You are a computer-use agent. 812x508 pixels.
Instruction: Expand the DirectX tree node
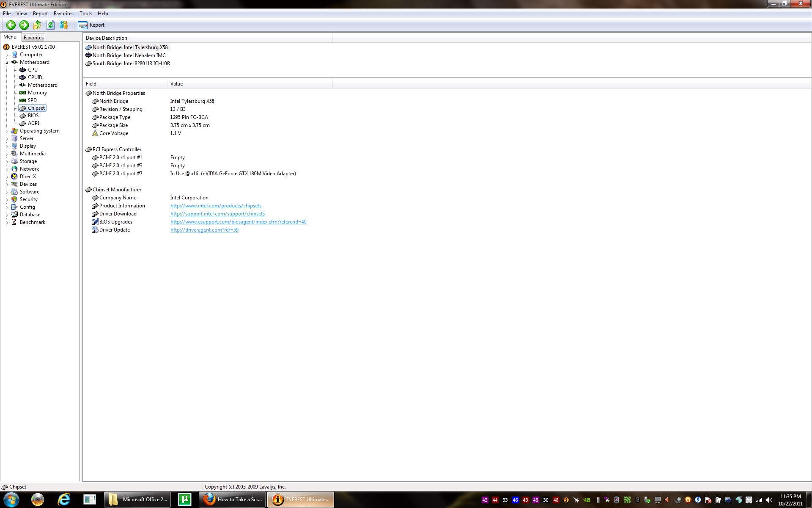pos(7,177)
